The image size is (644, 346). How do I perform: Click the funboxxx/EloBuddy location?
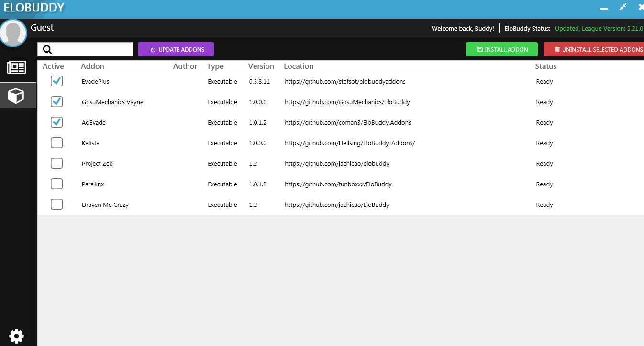pos(338,184)
